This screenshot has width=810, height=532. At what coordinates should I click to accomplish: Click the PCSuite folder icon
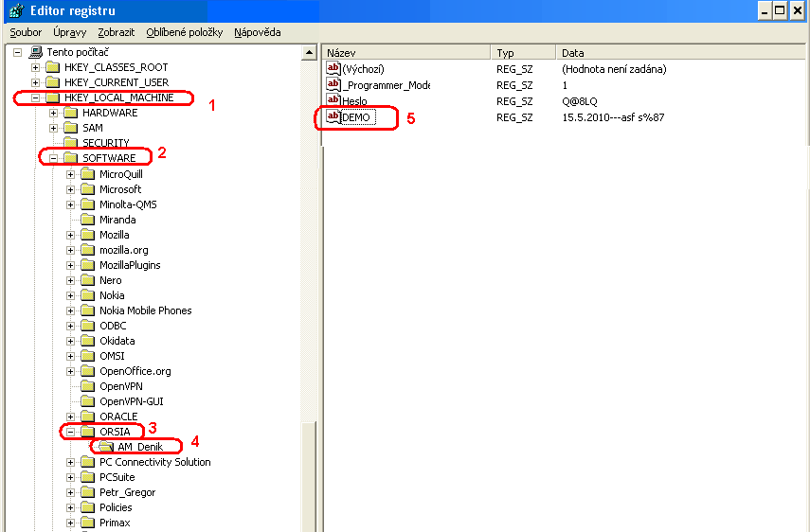click(x=88, y=477)
